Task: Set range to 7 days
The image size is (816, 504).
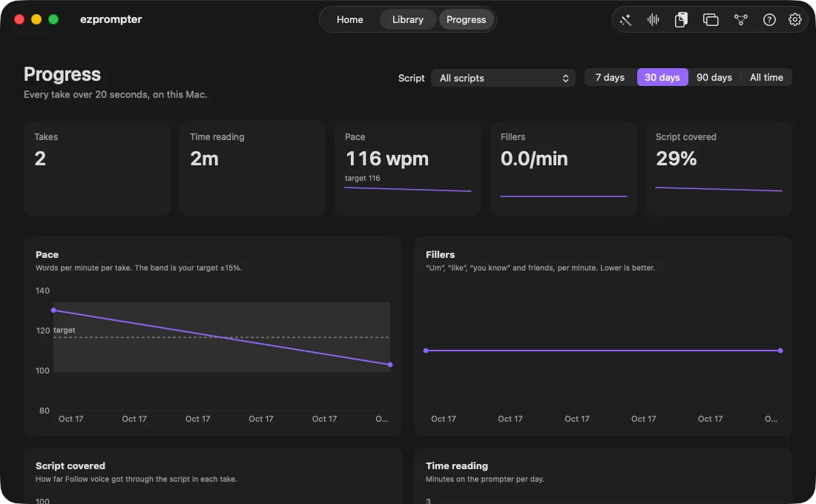Action: pos(610,78)
